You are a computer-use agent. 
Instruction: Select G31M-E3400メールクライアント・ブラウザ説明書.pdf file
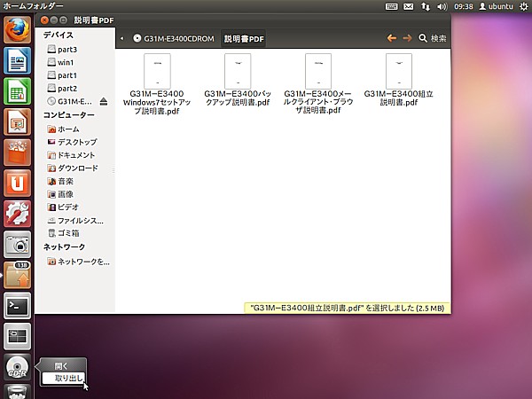(318, 84)
